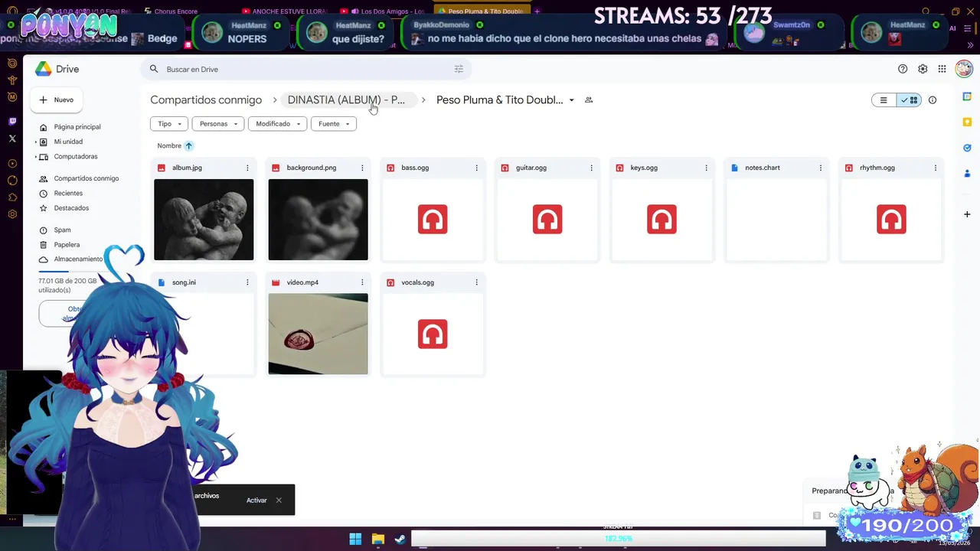Open Drive settings gear icon
Screen dimensions: 980x551
click(x=923, y=69)
